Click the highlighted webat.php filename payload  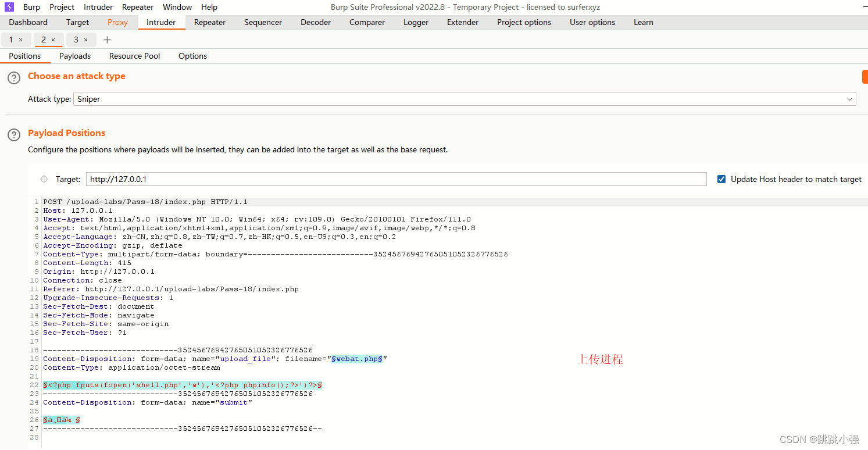tap(357, 359)
